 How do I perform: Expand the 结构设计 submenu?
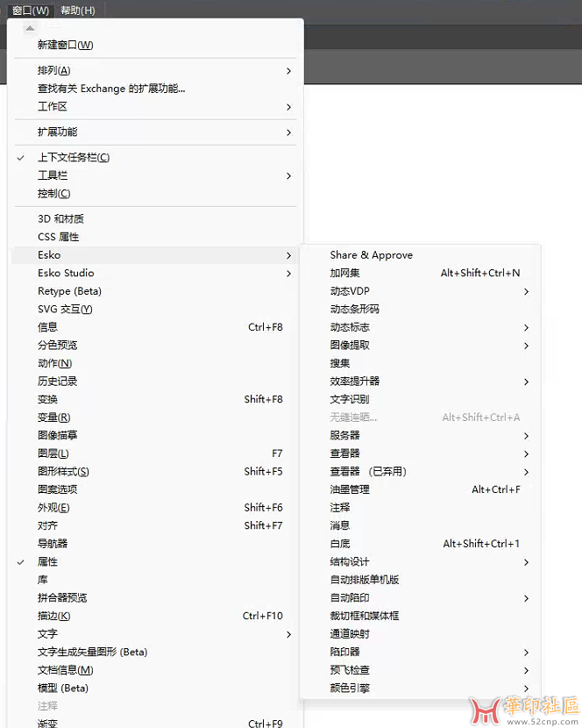pos(420,561)
